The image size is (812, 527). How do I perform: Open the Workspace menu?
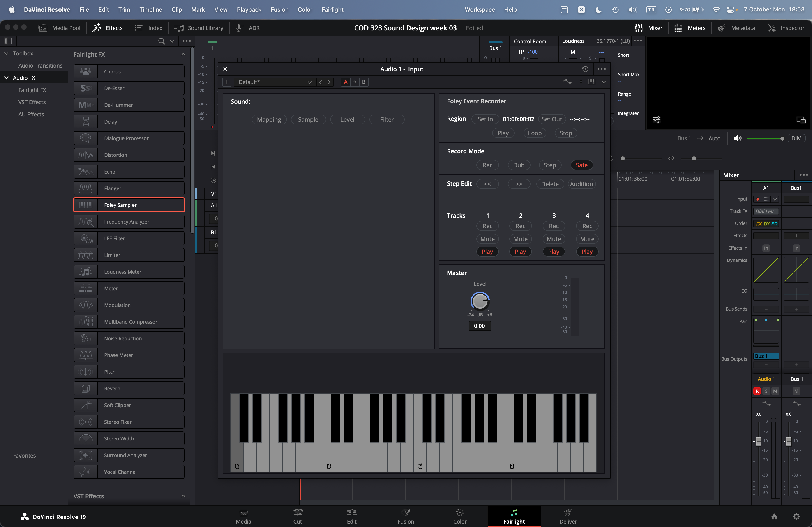pyautogui.click(x=479, y=9)
